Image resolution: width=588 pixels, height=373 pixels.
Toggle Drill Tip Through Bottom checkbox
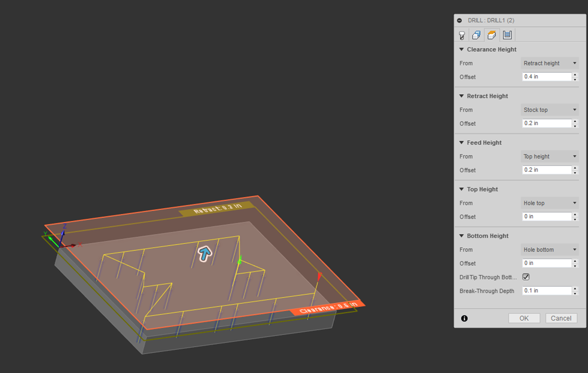point(526,277)
